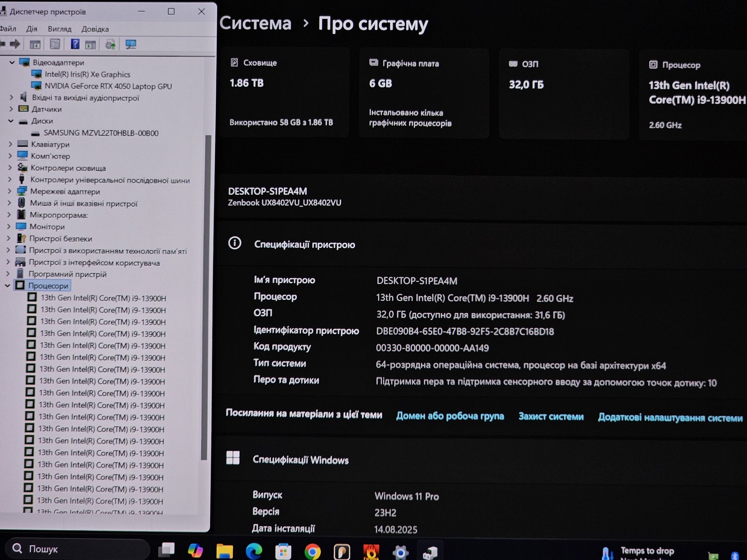
Task: Collapse the Диски node
Action: coord(11,121)
